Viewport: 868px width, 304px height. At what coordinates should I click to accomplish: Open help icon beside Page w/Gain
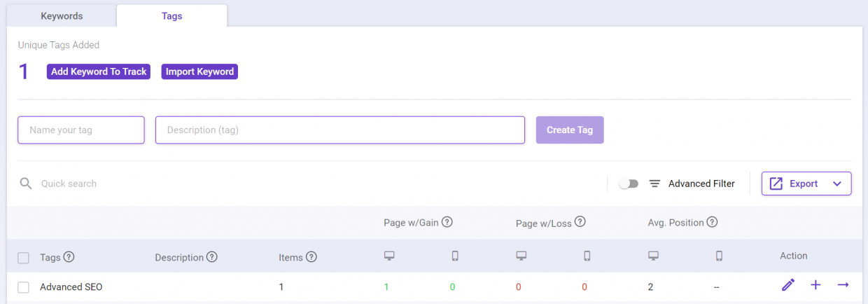coord(447,222)
